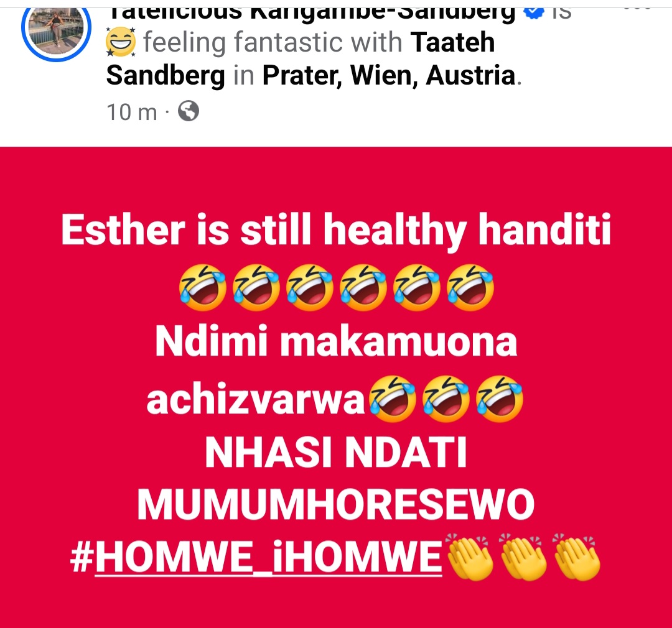Open the tagged name Taateh
Image resolution: width=672 pixels, height=628 pixels.
pos(452,42)
